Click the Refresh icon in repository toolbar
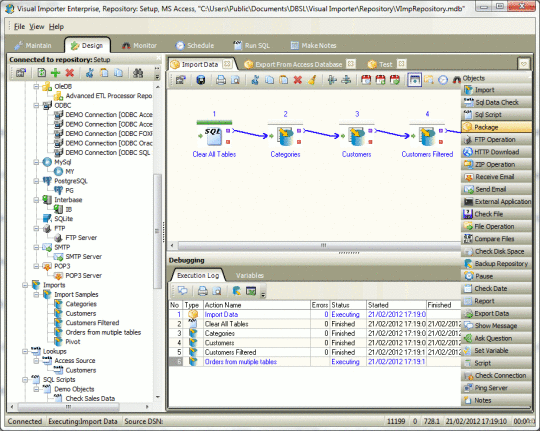This screenshot has height=431, width=540. coord(41,73)
